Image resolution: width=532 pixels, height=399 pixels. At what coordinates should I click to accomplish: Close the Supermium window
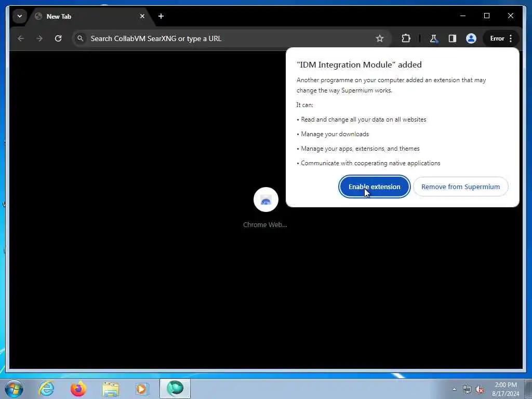[510, 16]
